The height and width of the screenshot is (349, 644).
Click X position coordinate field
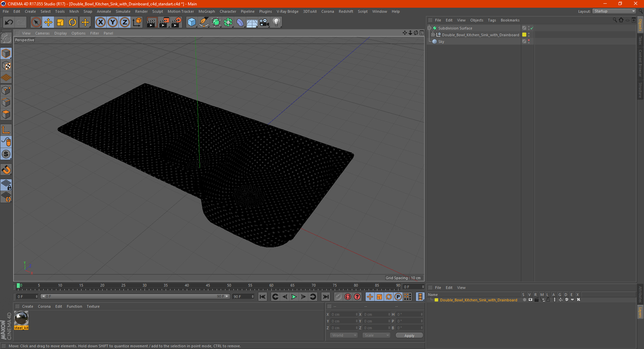click(x=344, y=314)
